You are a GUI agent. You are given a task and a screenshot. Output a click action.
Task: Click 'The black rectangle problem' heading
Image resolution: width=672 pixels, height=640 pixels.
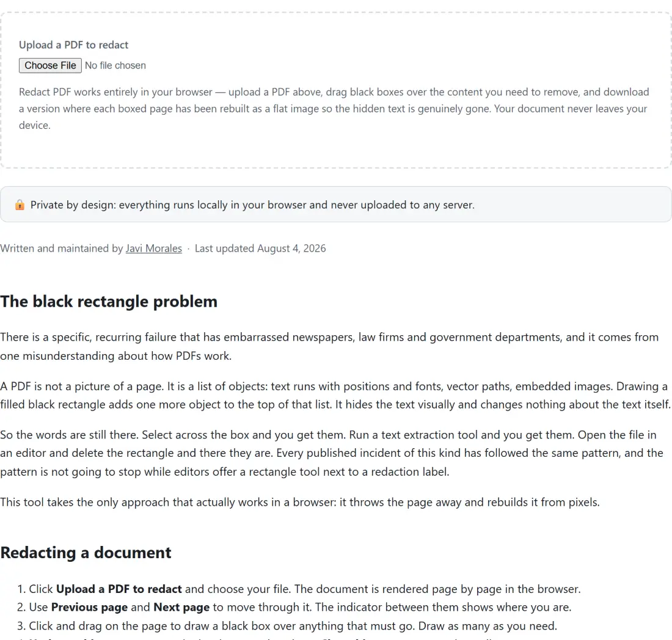109,302
